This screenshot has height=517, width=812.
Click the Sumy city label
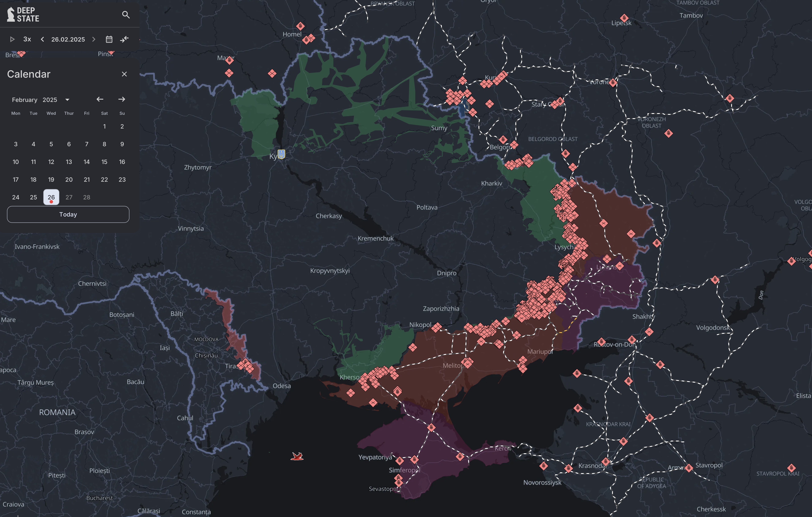coord(439,128)
